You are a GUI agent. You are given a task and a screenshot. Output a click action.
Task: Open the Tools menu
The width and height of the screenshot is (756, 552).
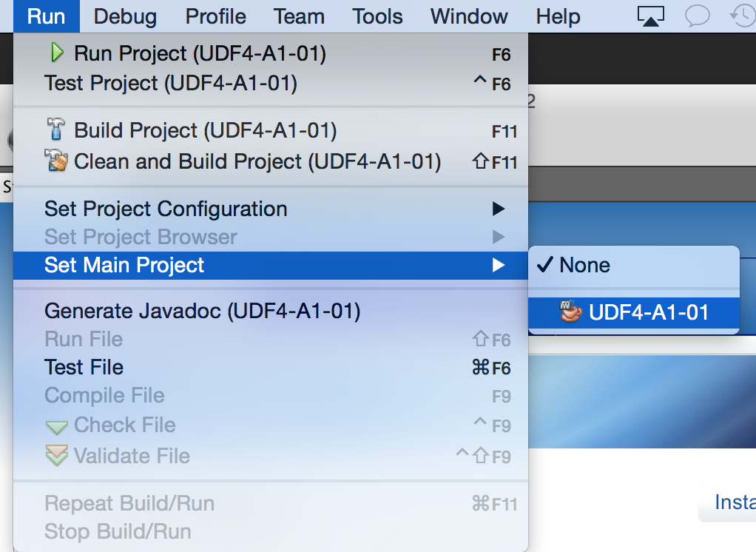pyautogui.click(x=377, y=16)
